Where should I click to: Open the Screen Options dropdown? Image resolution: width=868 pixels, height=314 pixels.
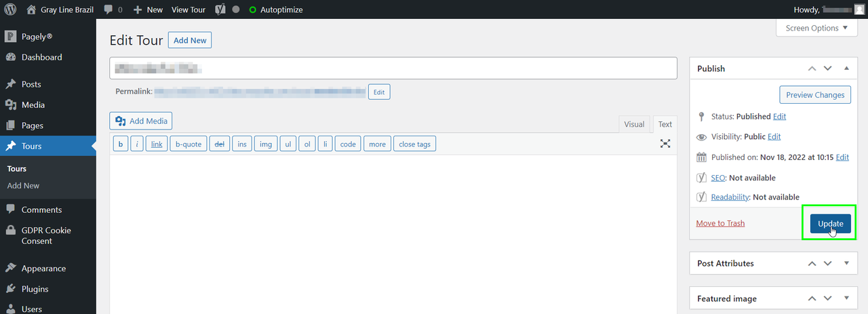click(x=816, y=28)
